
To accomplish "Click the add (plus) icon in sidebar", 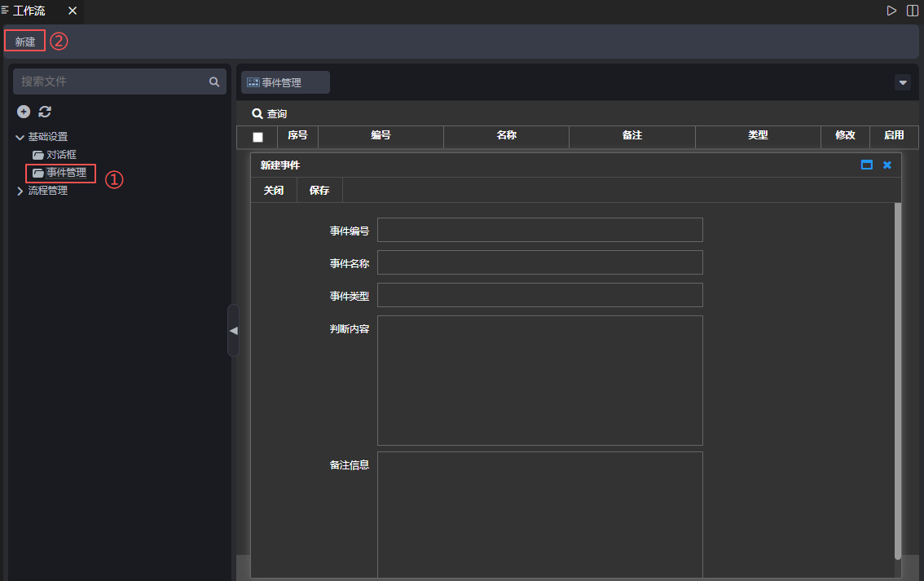I will 24,112.
